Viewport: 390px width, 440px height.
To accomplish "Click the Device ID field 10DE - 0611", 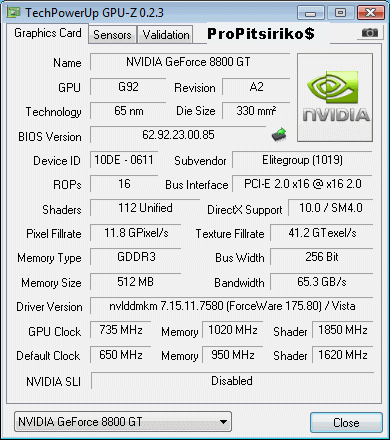I will click(124, 160).
